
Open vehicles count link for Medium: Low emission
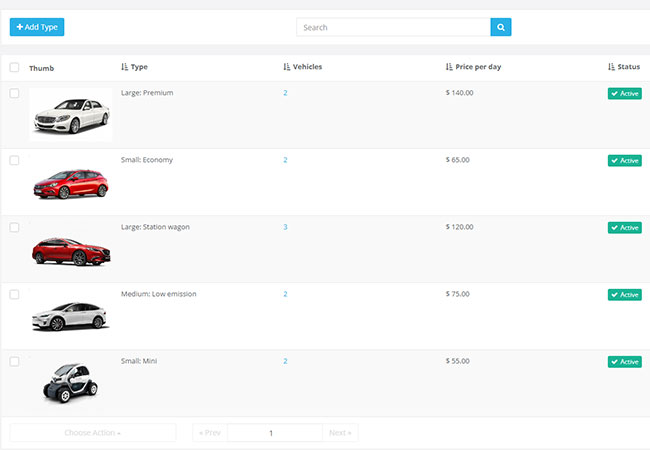coord(285,294)
